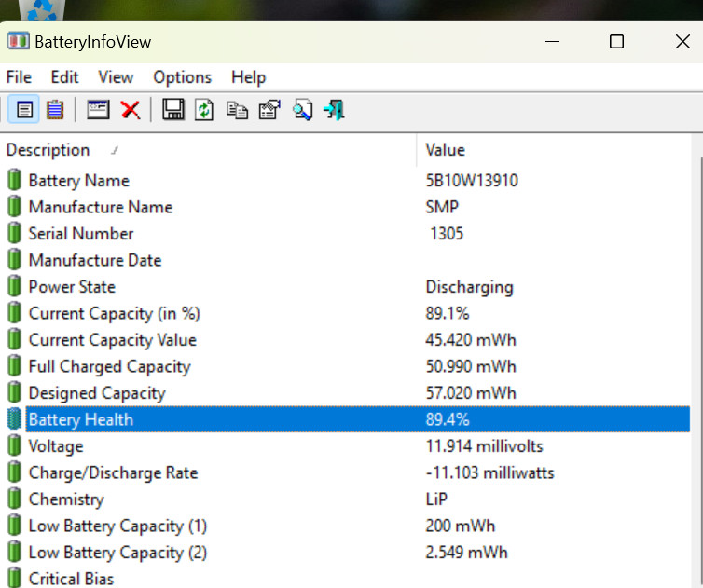Click the red X clear log icon

tap(131, 110)
